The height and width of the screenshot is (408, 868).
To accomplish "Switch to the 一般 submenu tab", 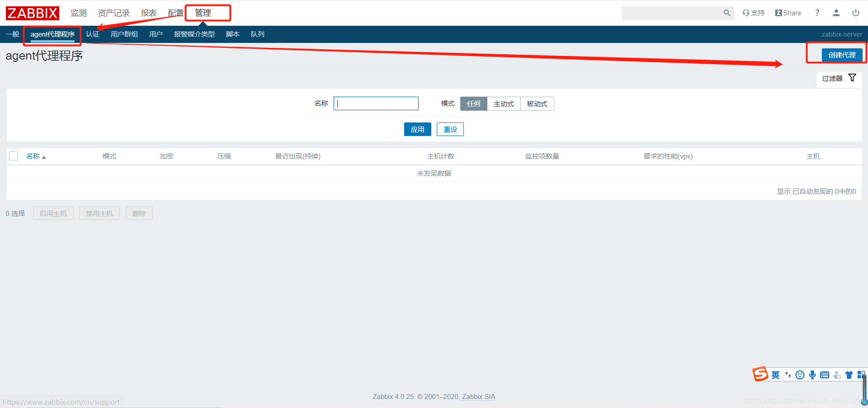I will pyautogui.click(x=12, y=34).
